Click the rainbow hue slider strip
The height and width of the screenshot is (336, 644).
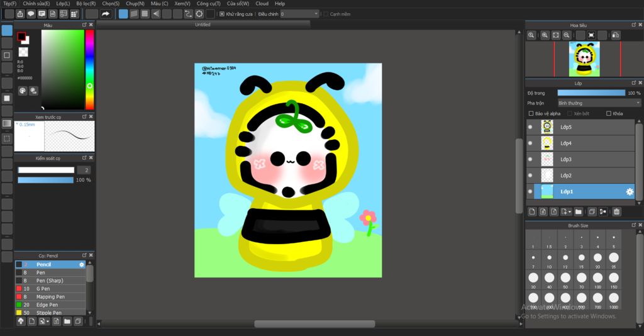89,69
